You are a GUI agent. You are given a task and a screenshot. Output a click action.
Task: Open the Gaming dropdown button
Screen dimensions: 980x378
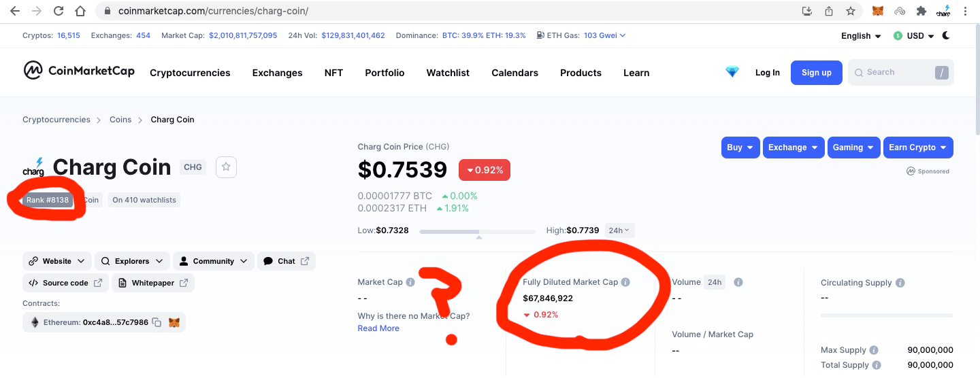click(x=854, y=148)
